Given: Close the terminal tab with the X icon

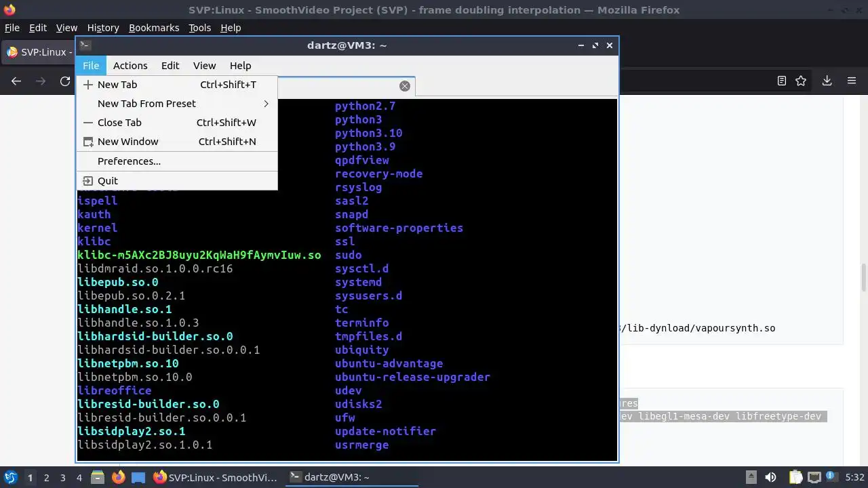Looking at the screenshot, I should [405, 86].
